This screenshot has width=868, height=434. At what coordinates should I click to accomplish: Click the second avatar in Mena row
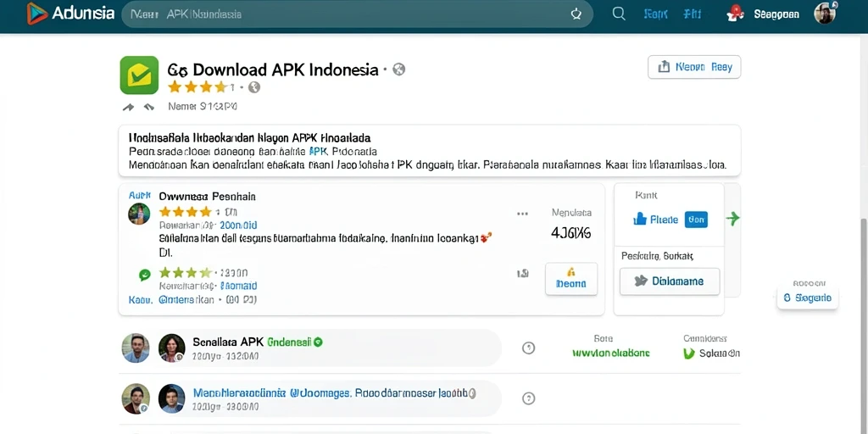click(171, 398)
